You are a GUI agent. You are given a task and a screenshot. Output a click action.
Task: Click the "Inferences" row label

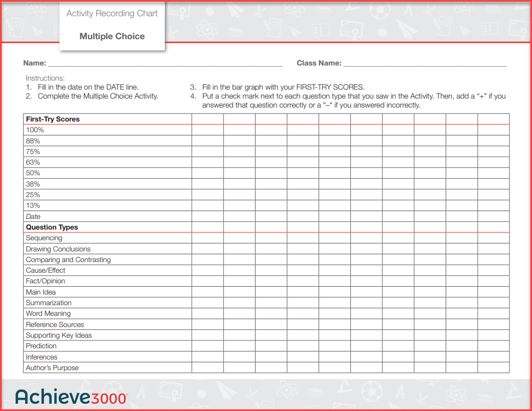[41, 357]
